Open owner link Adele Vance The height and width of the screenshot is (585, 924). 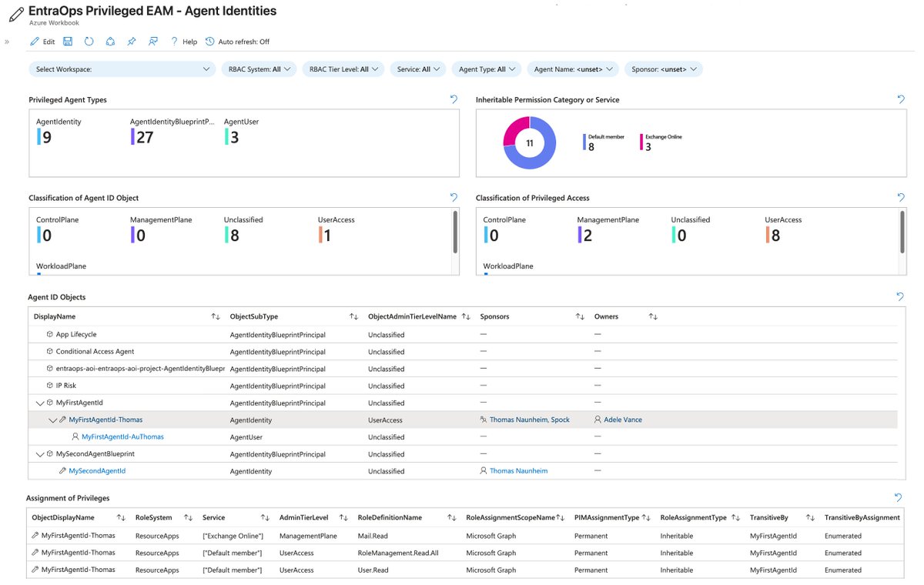[x=623, y=420]
